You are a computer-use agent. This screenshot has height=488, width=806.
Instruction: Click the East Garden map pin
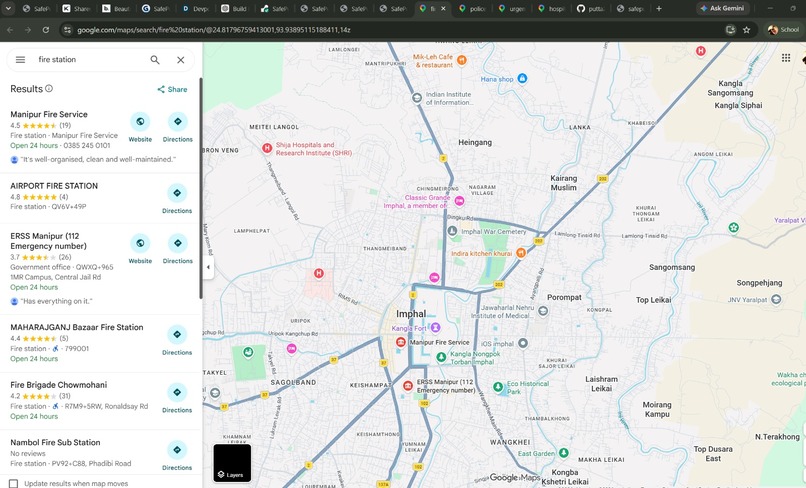point(563,453)
